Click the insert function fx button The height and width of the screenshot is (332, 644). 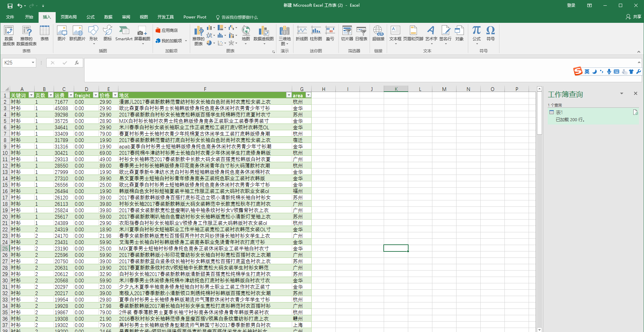pyautogui.click(x=77, y=63)
